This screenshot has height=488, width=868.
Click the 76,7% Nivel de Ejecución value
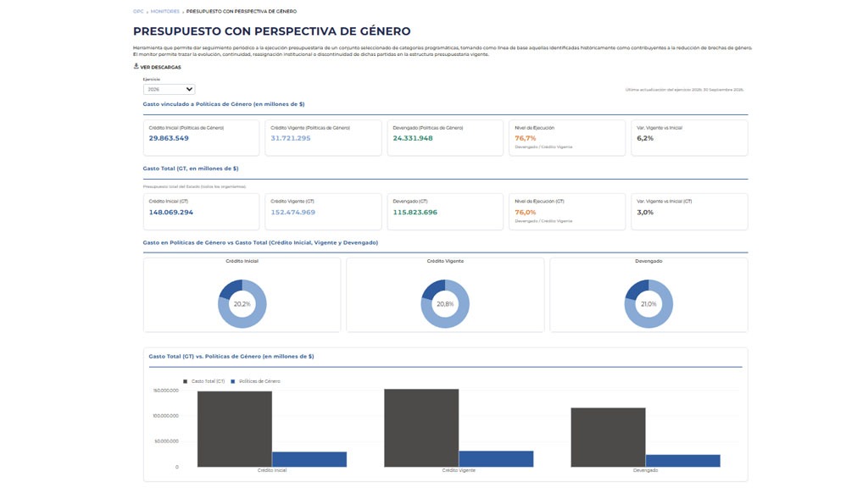point(526,138)
